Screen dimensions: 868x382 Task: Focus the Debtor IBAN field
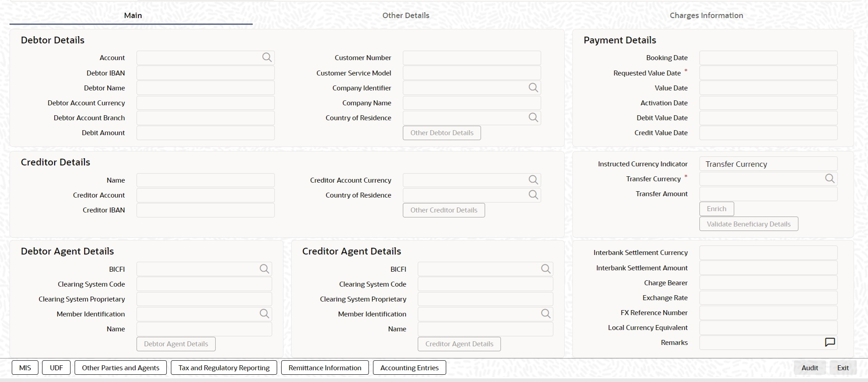(x=205, y=73)
